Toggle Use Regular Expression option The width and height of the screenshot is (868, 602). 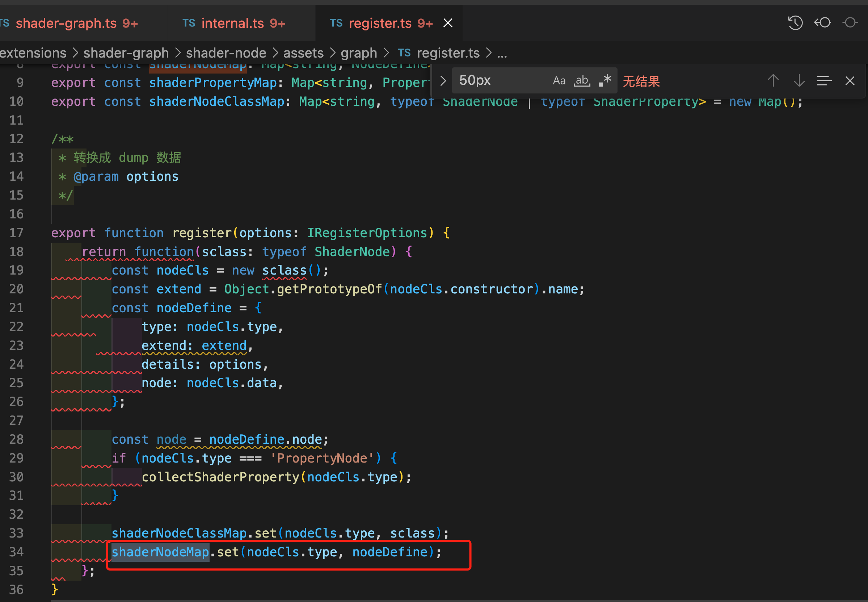pos(605,81)
